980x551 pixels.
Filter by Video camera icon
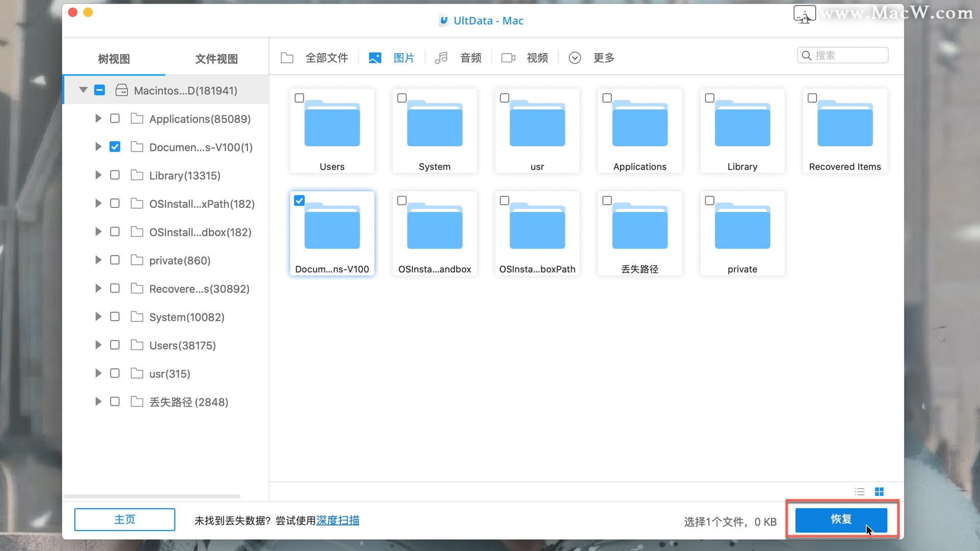click(x=508, y=58)
